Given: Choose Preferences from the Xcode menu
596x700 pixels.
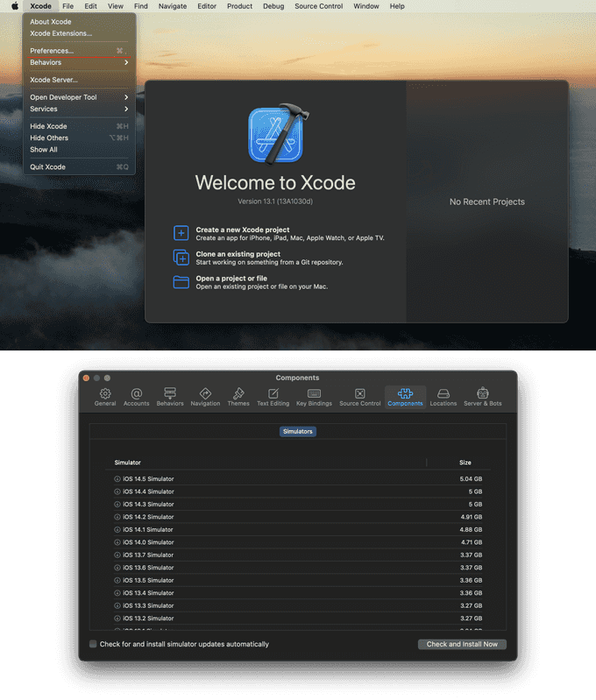Looking at the screenshot, I should (79, 51).
